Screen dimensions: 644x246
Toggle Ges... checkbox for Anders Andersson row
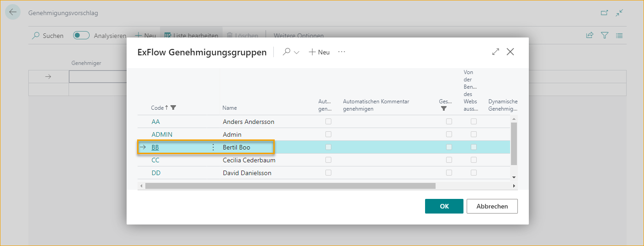[x=449, y=122]
